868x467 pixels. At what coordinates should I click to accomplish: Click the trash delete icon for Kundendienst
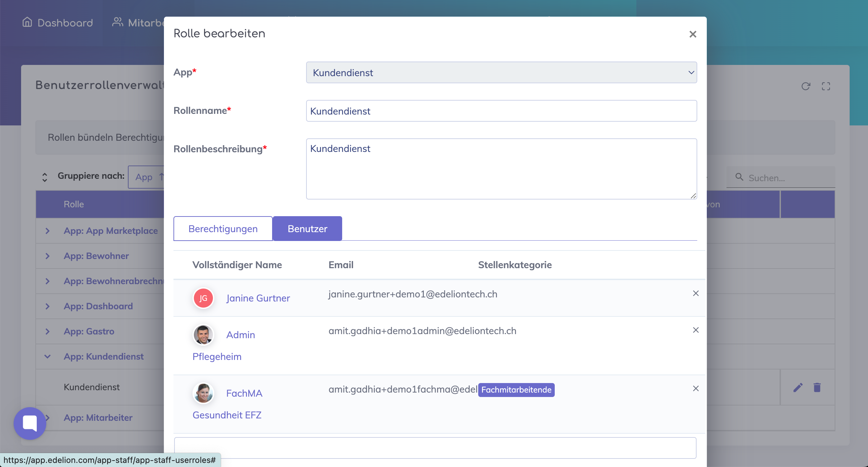(817, 387)
